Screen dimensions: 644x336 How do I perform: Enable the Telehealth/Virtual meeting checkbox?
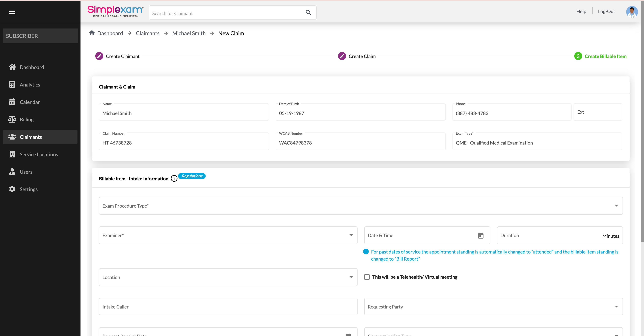pos(367,277)
